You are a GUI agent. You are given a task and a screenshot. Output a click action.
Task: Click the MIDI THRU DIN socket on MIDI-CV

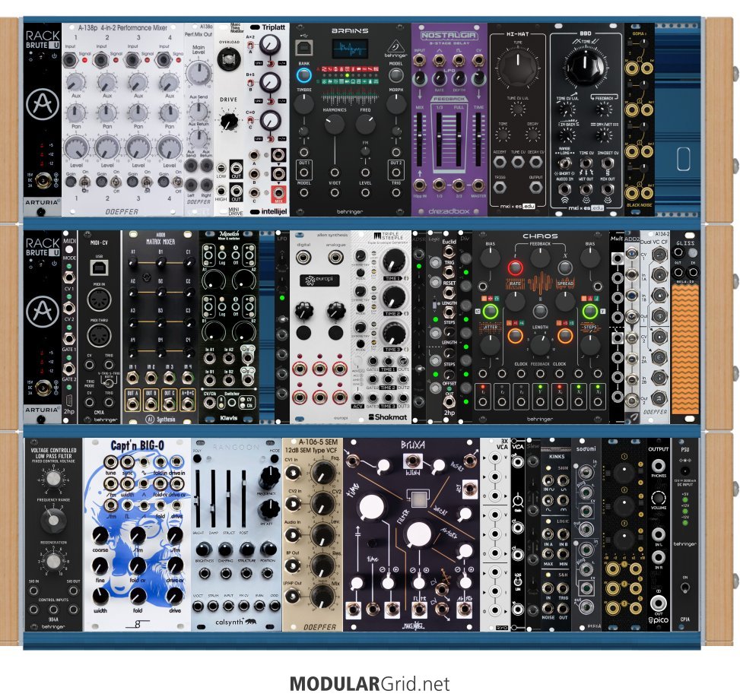99,337
